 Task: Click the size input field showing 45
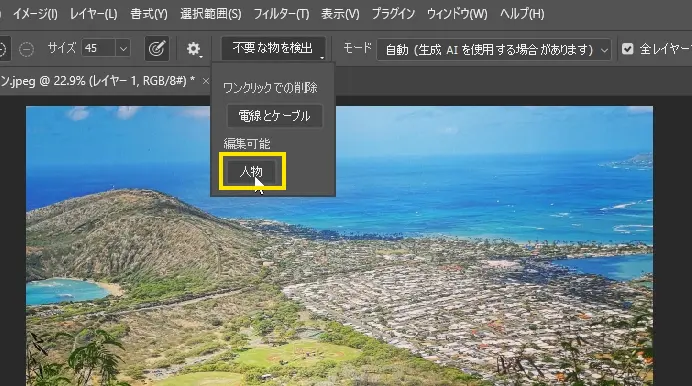point(99,49)
